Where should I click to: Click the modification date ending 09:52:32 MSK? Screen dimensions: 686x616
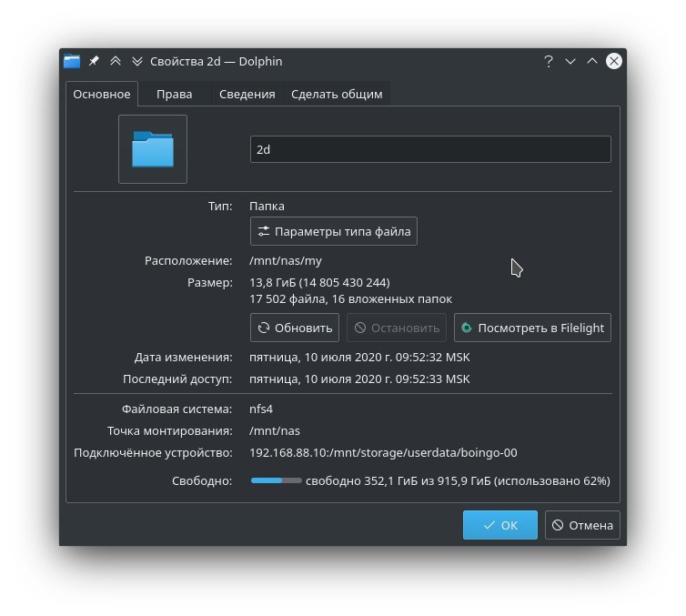359,357
